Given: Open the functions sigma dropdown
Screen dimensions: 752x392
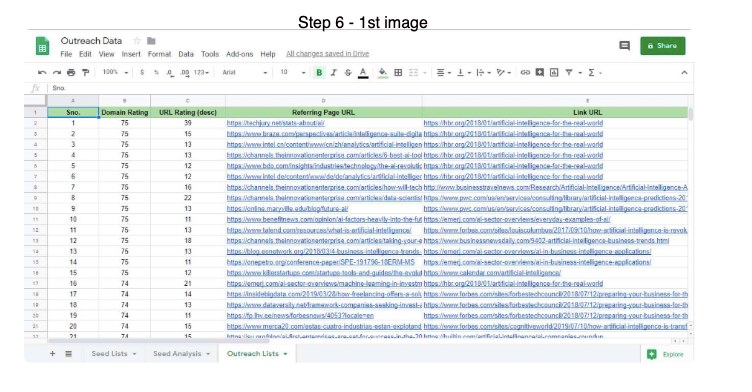Looking at the screenshot, I should pyautogui.click(x=594, y=72).
